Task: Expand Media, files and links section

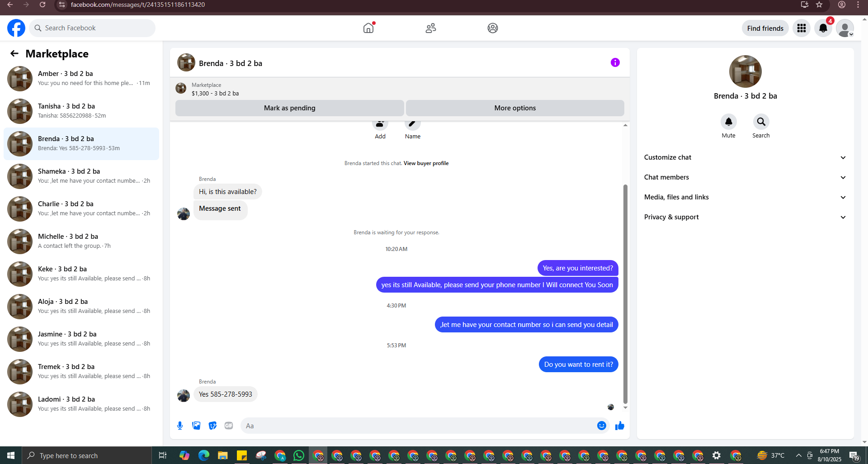Action: [745, 197]
